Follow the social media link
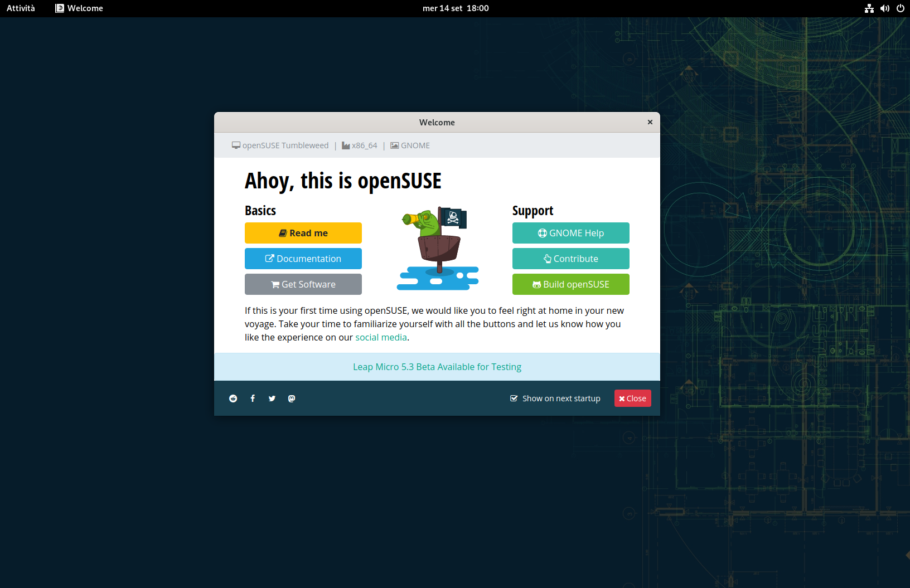 (x=381, y=337)
